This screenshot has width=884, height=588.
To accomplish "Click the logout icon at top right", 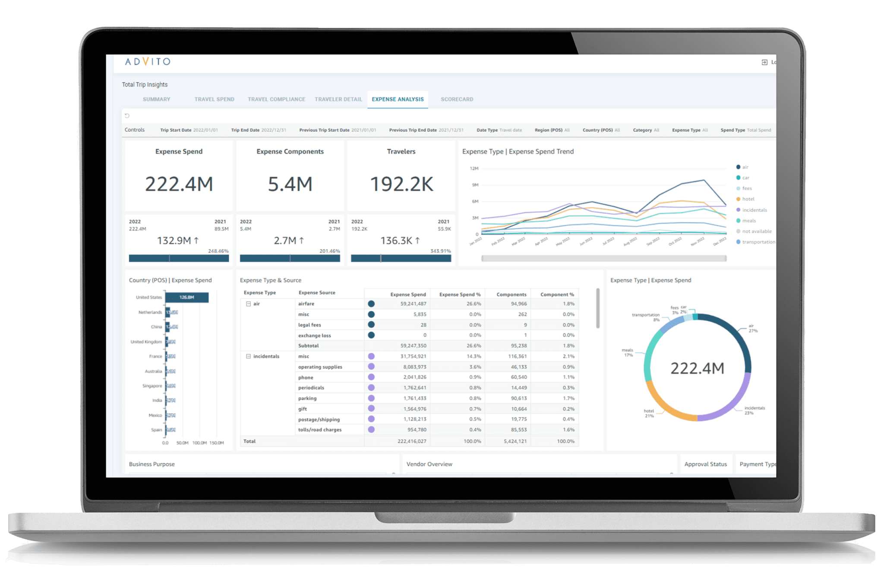I will coord(764,62).
